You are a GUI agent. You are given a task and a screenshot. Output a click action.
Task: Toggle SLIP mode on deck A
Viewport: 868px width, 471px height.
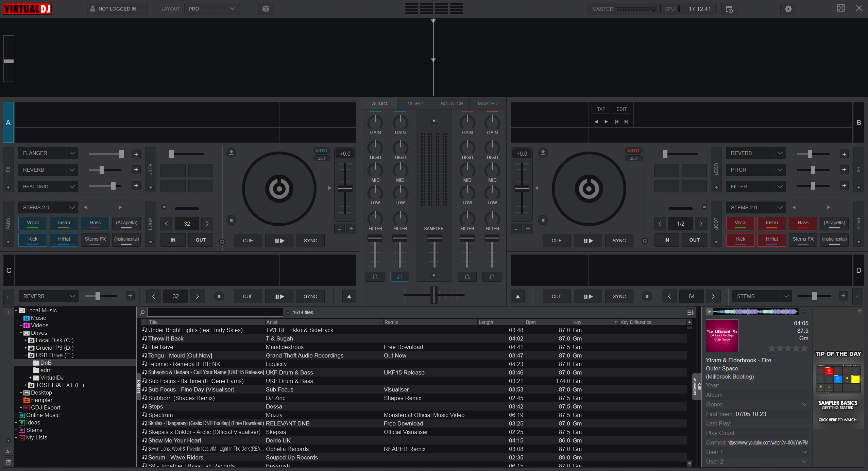322,158
